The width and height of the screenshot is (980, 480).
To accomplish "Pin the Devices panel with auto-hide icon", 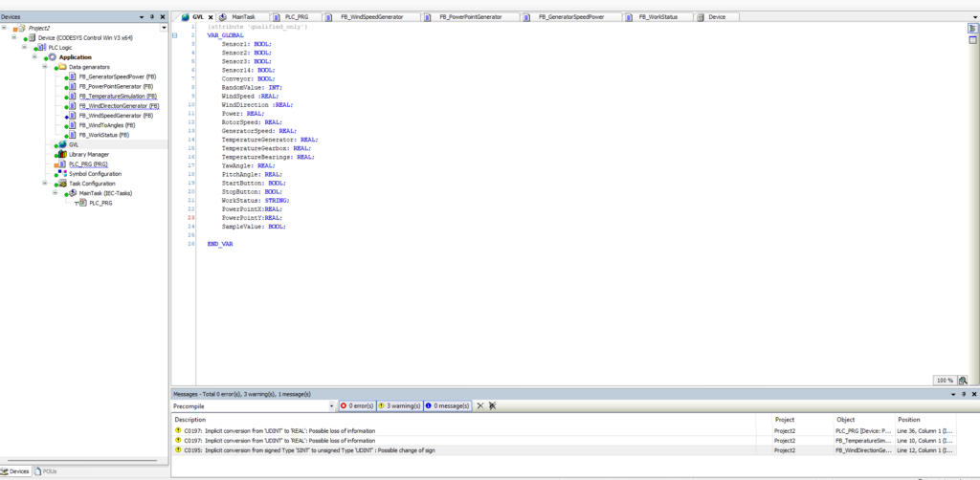I will (153, 16).
